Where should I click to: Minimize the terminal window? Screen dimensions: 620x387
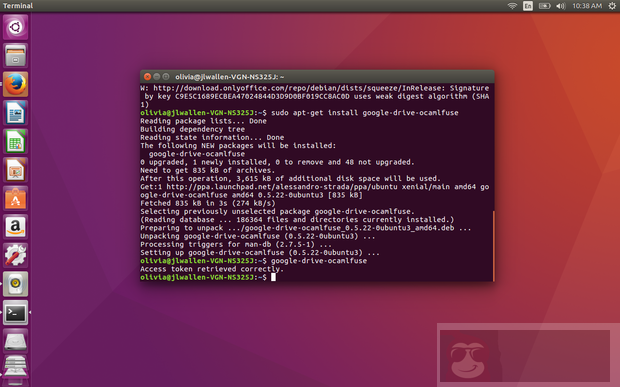click(157, 77)
